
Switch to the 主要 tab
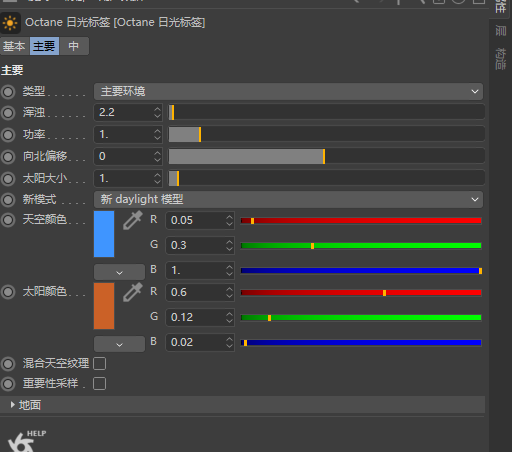pyautogui.click(x=44, y=46)
